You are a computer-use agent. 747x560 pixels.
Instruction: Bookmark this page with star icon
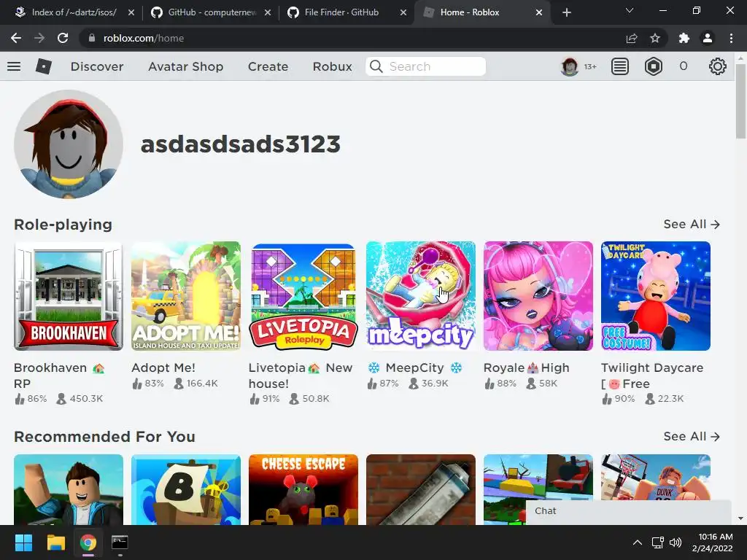(655, 38)
